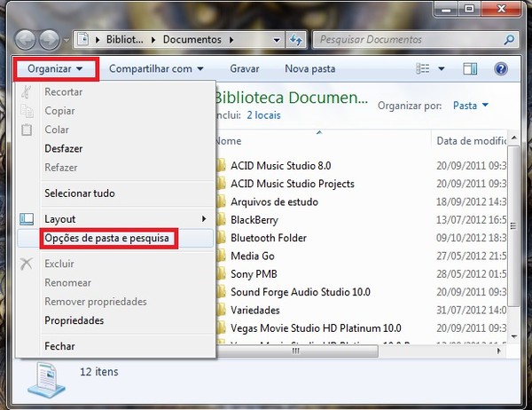Click the vertical scrollbar up arrow
This screenshot has height=410, width=532.
tap(513, 138)
